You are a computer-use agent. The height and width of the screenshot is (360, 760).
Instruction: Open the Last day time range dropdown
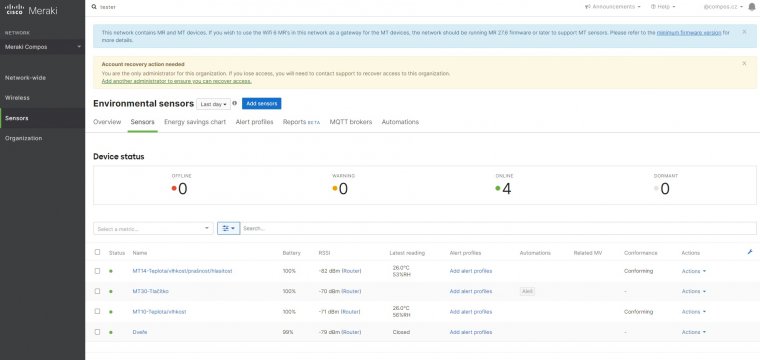pos(213,104)
